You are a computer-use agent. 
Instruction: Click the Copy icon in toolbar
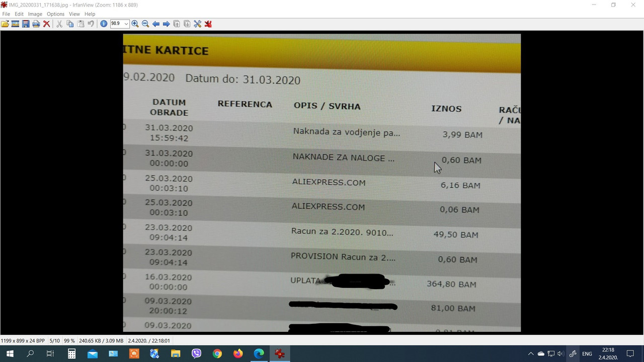click(x=70, y=24)
